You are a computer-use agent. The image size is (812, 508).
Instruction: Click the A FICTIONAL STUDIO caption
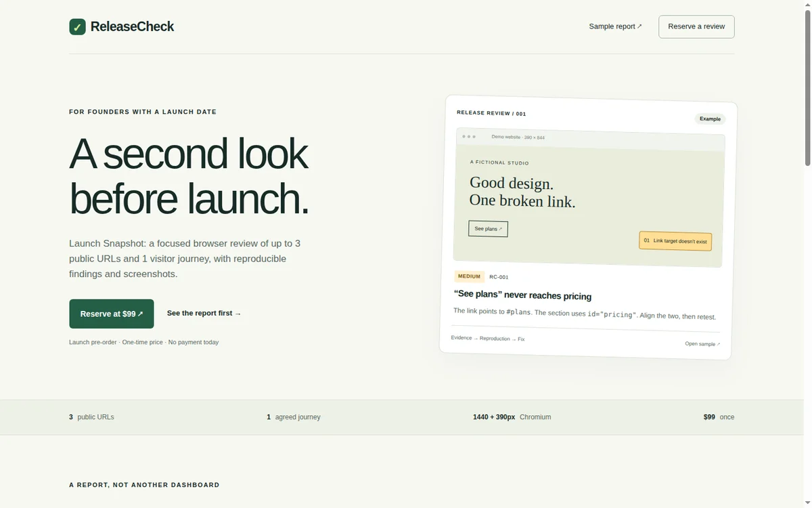499,163
